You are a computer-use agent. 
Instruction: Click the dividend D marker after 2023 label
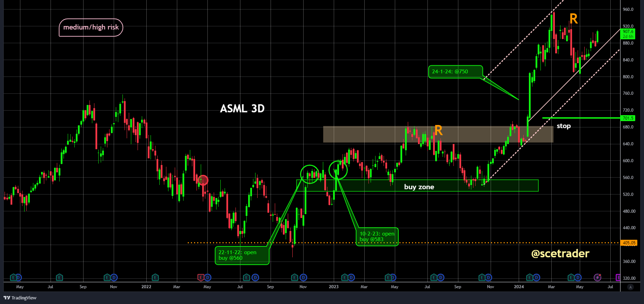point(351,278)
